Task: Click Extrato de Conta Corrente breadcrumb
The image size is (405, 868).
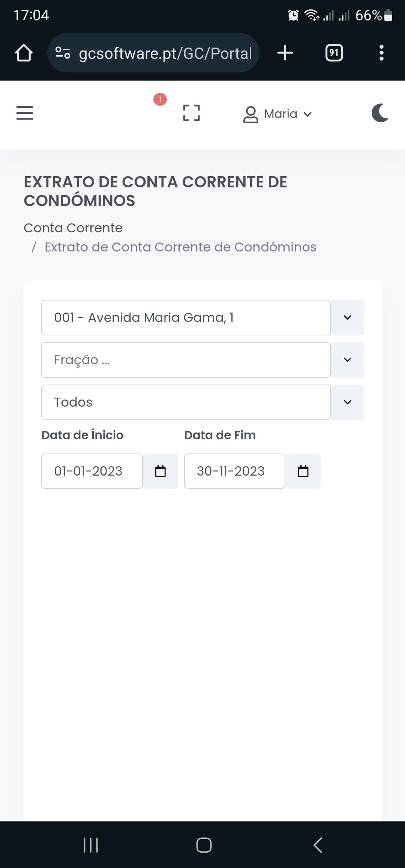Action: 180,247
